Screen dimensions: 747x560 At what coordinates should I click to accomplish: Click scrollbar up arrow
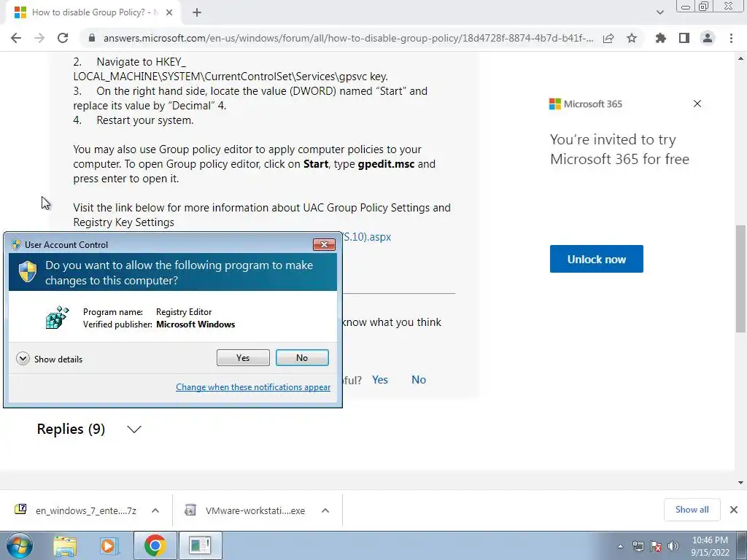point(740,58)
